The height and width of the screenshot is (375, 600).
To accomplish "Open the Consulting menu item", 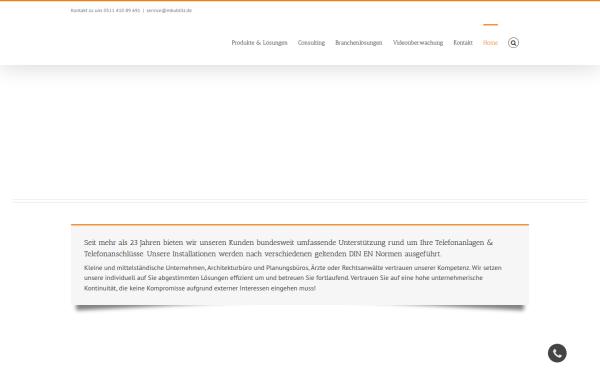I will (x=311, y=43).
